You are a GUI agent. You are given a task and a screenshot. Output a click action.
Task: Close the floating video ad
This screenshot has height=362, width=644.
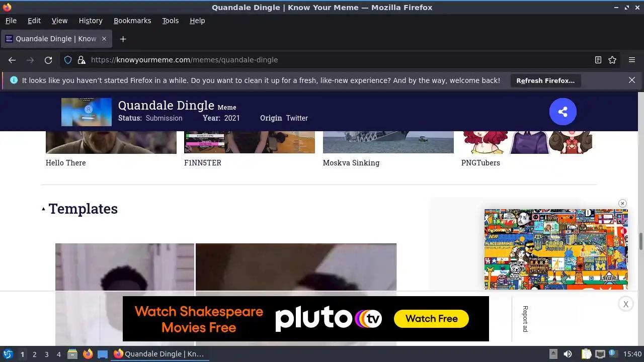[622, 204]
